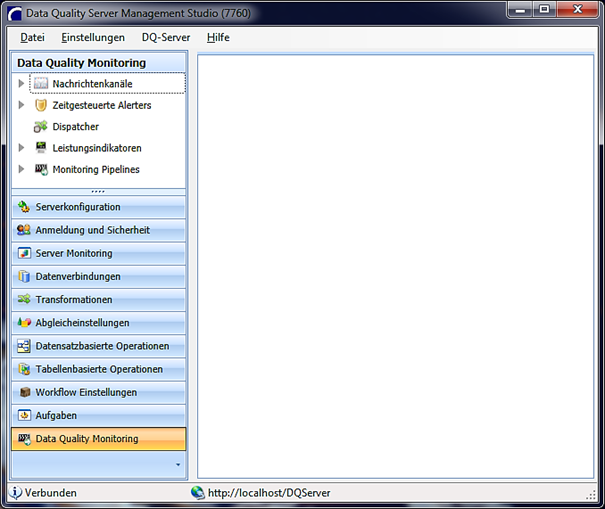Click the Datenverbindungen database icon
Screen dimensions: 605x509
pos(24,276)
